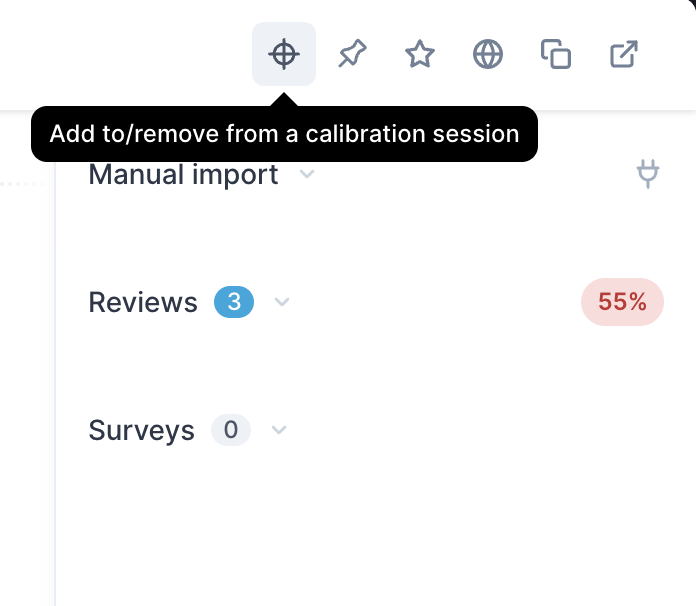Open the conversation via the external link icon
Viewport: 696px width, 606px height.
point(624,54)
